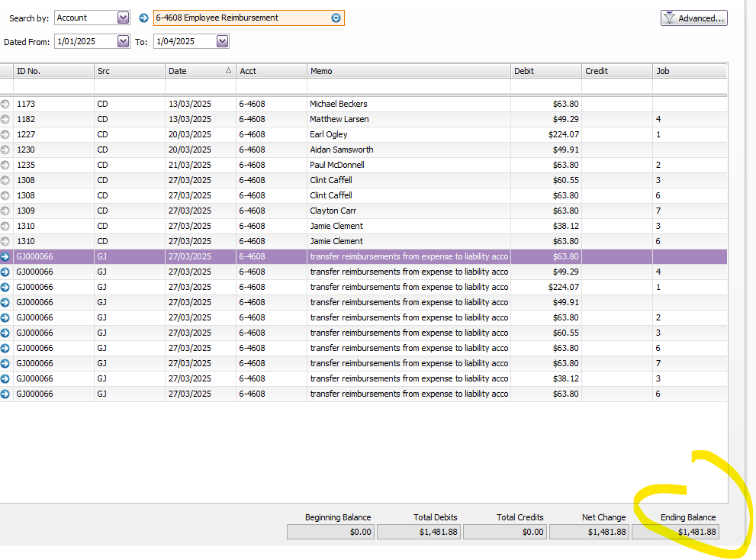The height and width of the screenshot is (560, 756).
Task: Open blue arrow on GJ000066 row with $60.55
Action: pos(5,333)
